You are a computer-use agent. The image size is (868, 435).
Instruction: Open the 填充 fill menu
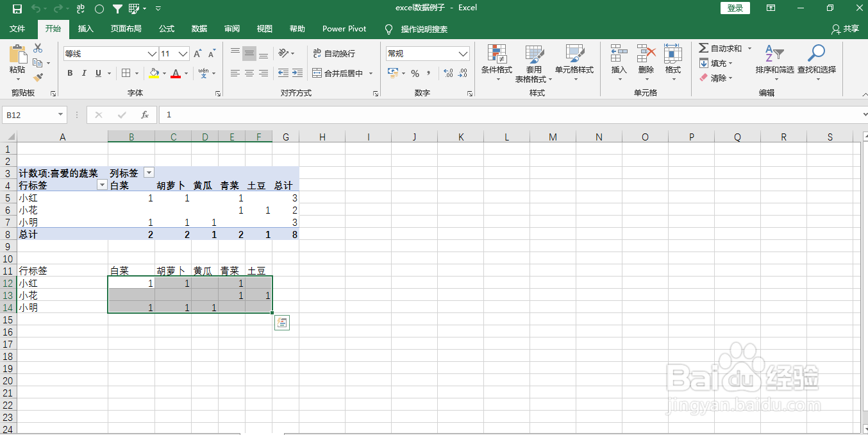(x=716, y=64)
